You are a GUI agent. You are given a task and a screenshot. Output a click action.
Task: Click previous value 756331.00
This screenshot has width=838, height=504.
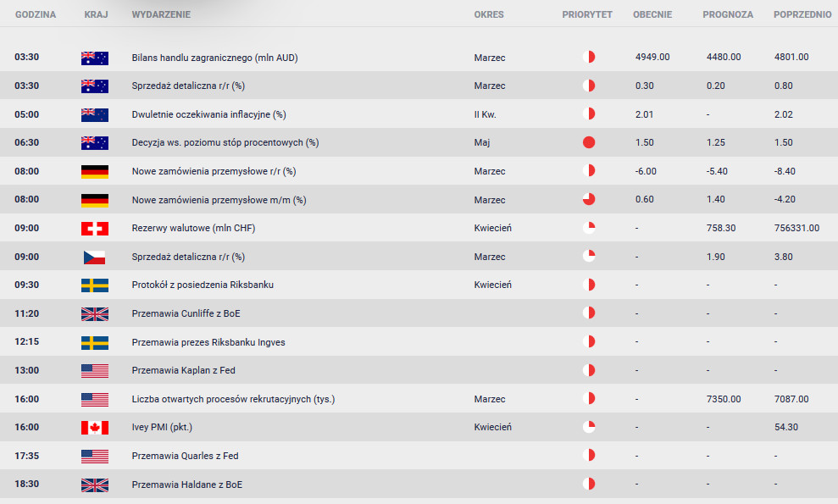pos(796,228)
